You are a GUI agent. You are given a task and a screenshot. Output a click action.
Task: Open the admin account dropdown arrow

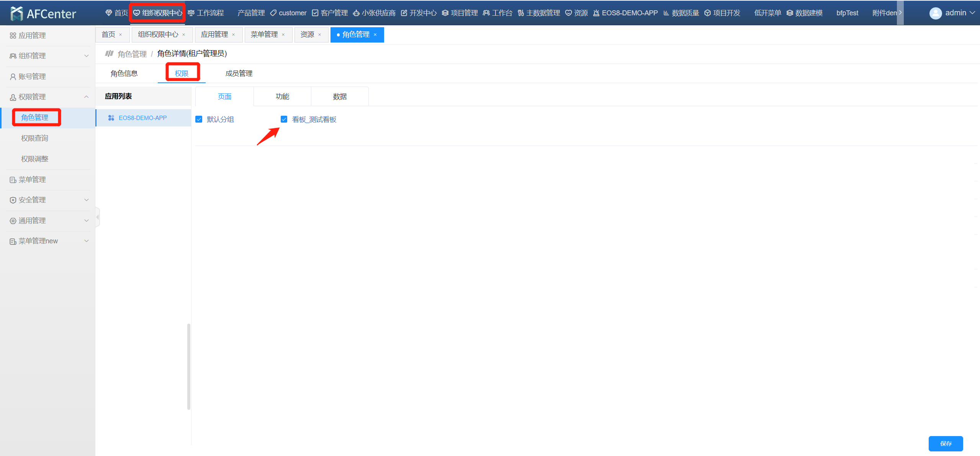(x=972, y=13)
